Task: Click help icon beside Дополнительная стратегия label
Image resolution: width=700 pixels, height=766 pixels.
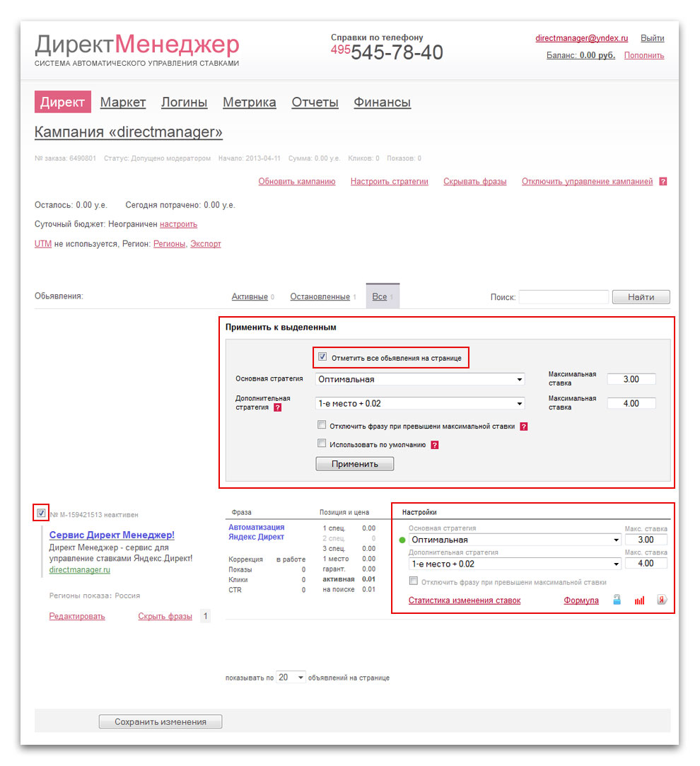Action: click(278, 407)
